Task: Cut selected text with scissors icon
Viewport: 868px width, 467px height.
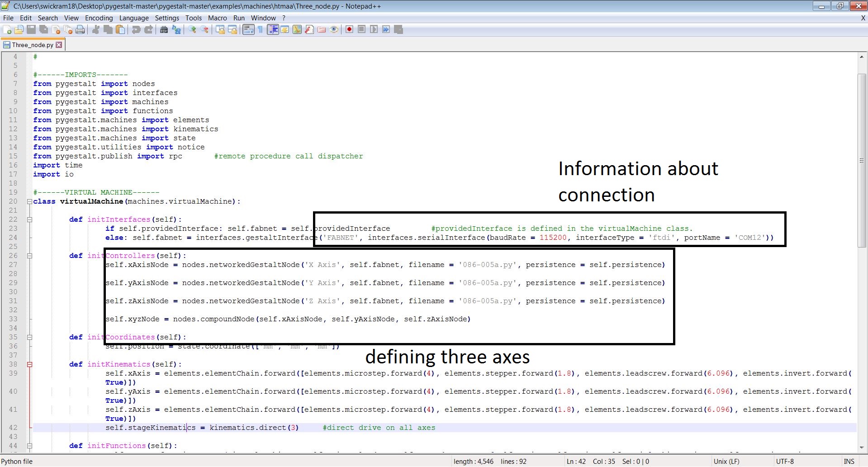Action: (x=95, y=29)
